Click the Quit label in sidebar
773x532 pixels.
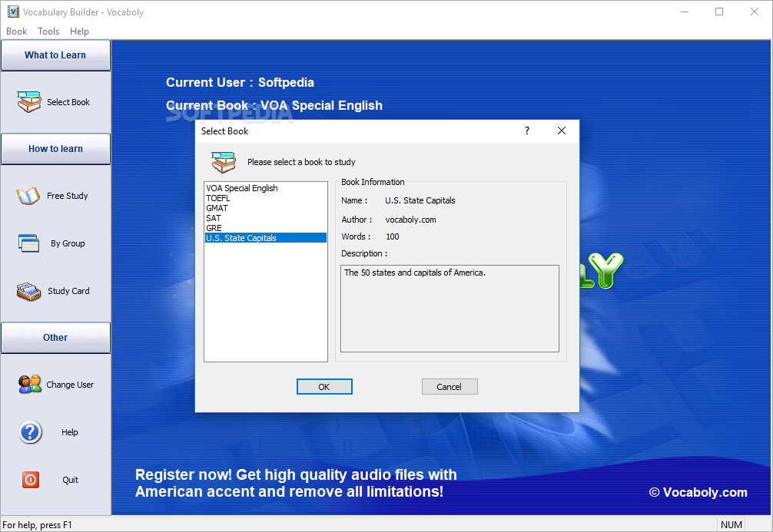[x=70, y=480]
